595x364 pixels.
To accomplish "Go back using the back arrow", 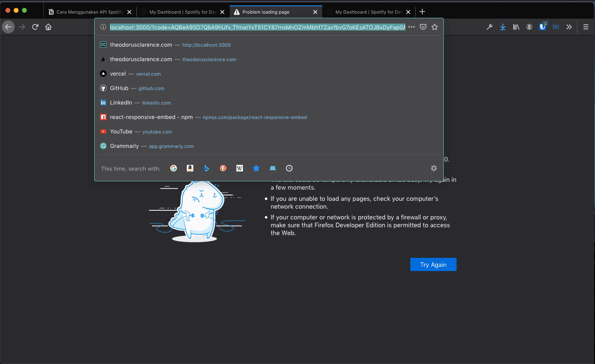I will 8,27.
